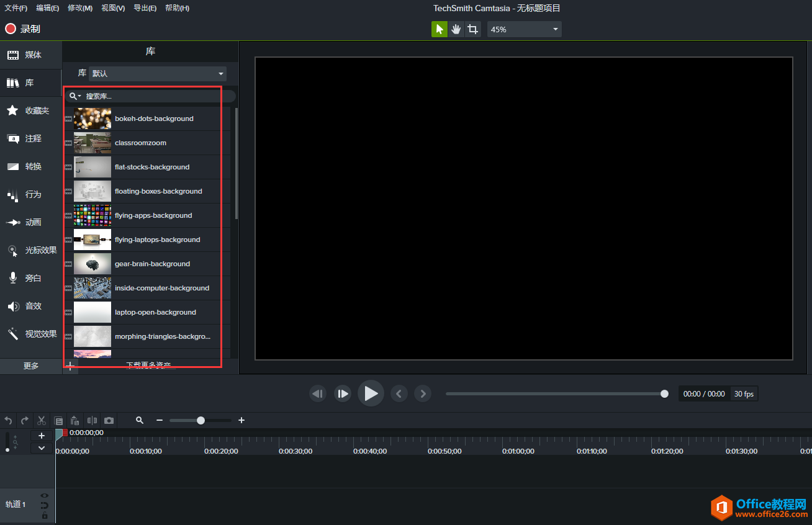
Task: Click the 00:00 / 00:00 time display
Action: click(704, 393)
